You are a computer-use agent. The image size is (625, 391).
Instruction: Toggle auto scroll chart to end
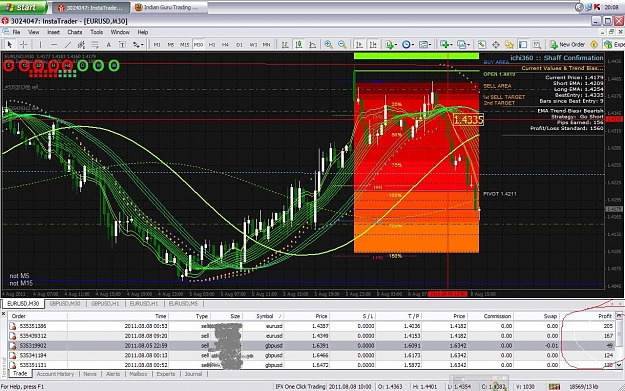tap(359, 45)
